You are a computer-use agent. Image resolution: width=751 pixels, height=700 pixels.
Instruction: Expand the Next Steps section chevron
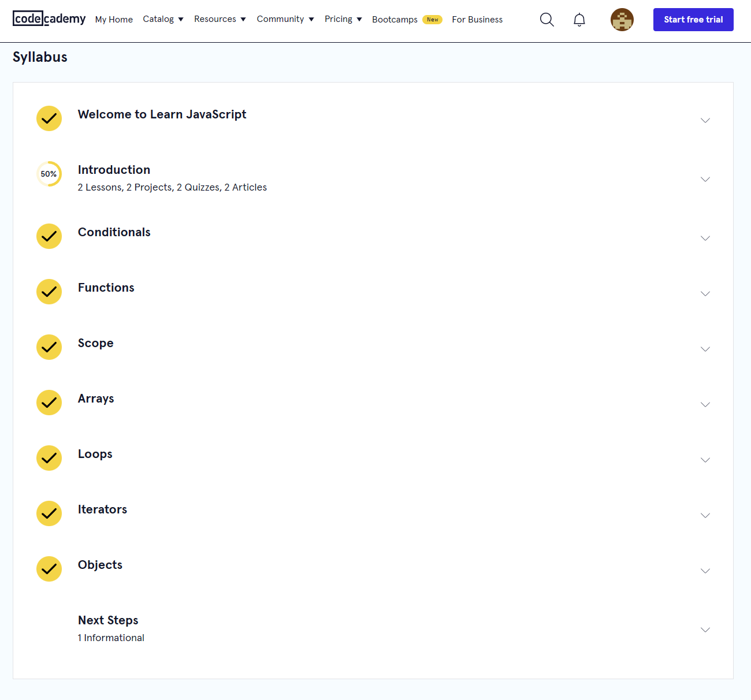pos(705,630)
